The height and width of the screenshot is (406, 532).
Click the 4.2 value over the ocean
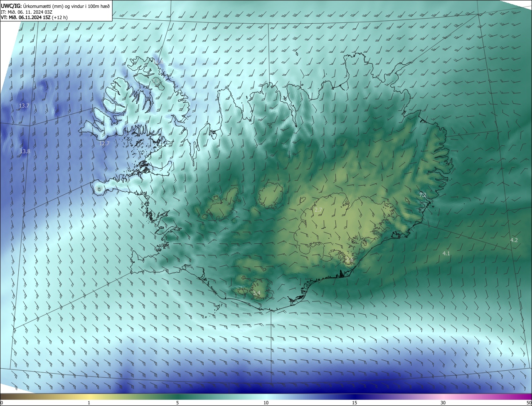coord(514,240)
